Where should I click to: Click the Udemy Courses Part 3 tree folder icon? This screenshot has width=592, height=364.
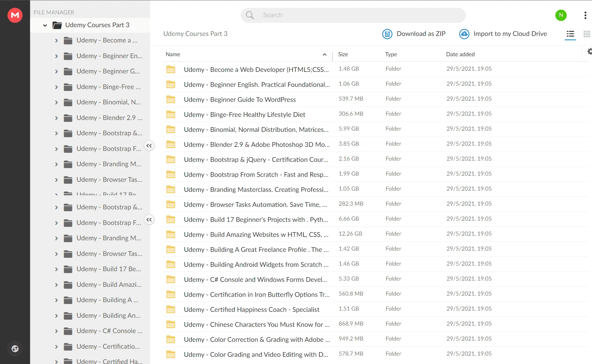pyautogui.click(x=57, y=25)
